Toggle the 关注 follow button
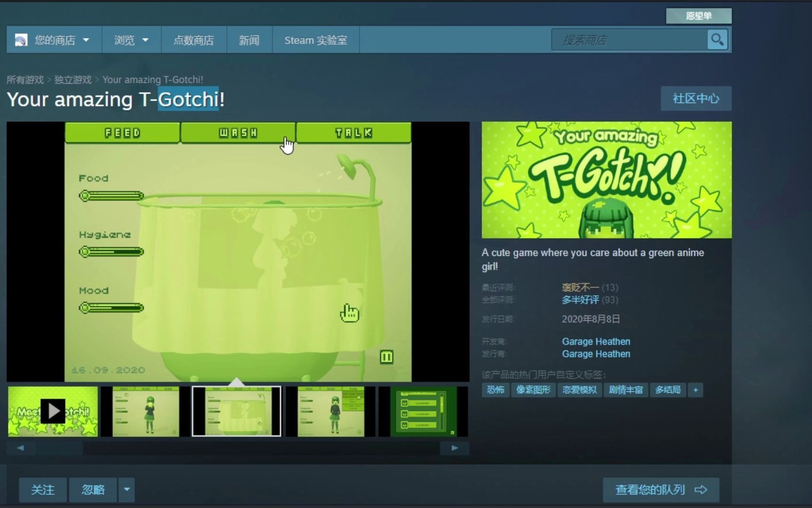812x508 pixels. coord(42,490)
